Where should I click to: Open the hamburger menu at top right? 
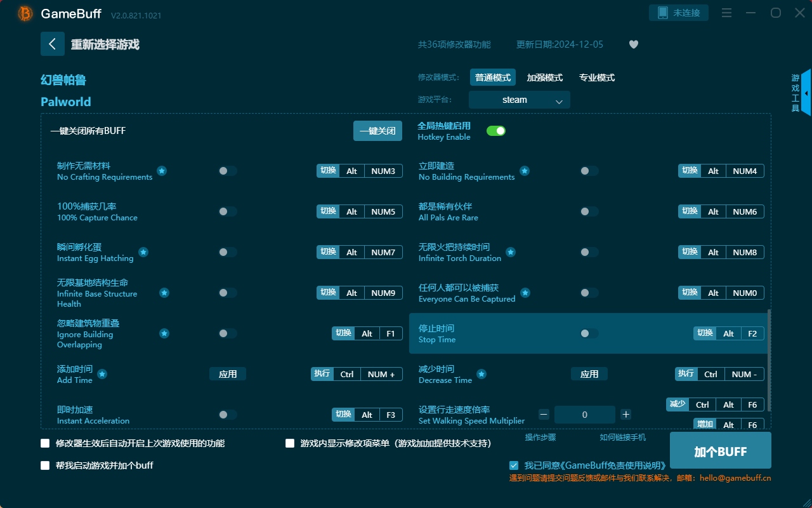[x=726, y=13]
